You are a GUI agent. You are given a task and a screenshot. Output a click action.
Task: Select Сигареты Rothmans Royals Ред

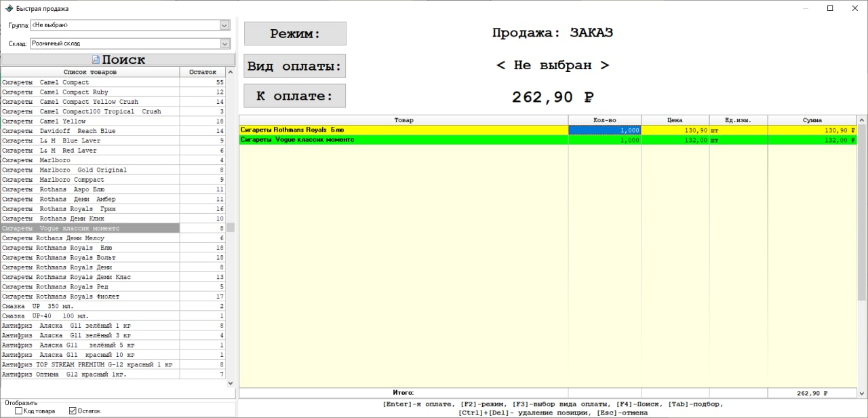point(113,287)
